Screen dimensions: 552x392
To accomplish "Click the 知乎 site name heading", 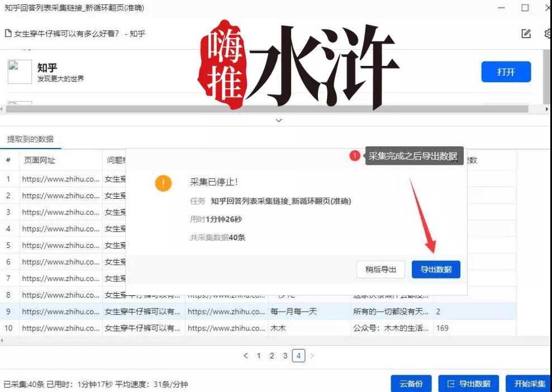I will (x=47, y=67).
